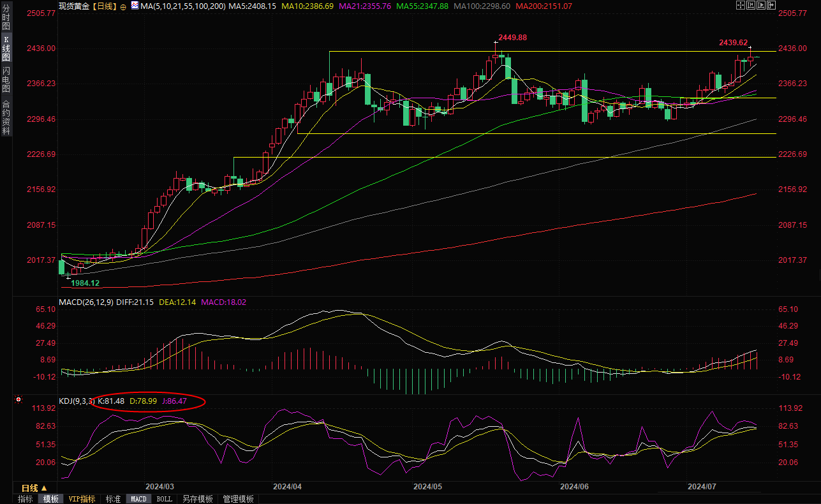Click the MA indicator chart icon
This screenshot has width=821, height=504.
pyautogui.click(x=135, y=5)
